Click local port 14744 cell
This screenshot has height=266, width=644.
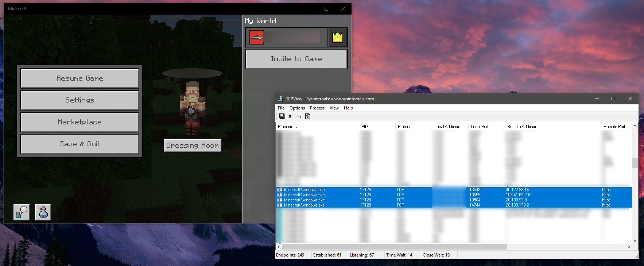point(475,205)
